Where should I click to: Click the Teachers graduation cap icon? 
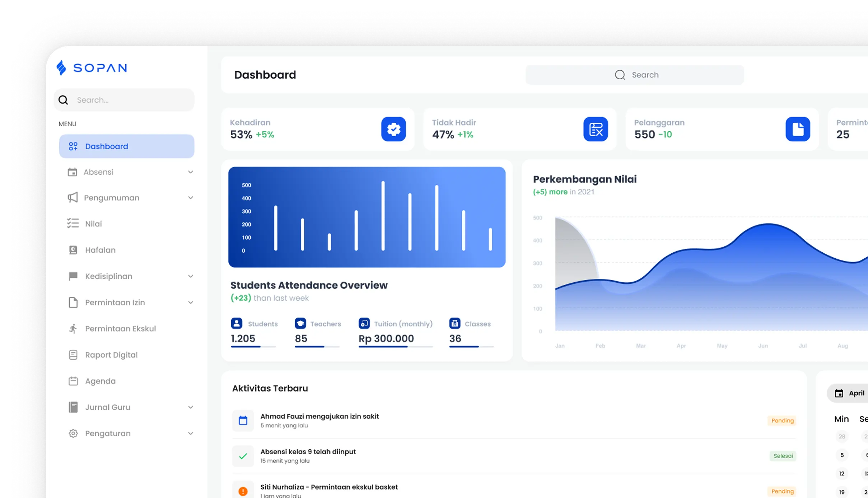click(300, 323)
